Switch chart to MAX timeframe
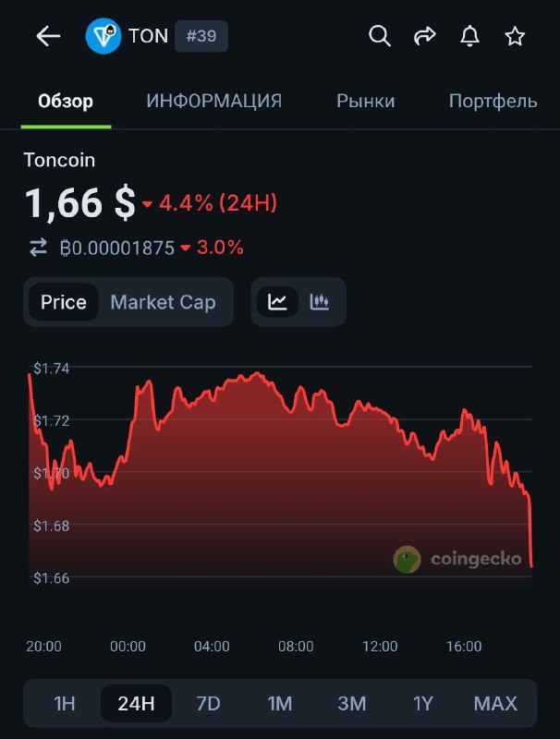 click(x=495, y=703)
